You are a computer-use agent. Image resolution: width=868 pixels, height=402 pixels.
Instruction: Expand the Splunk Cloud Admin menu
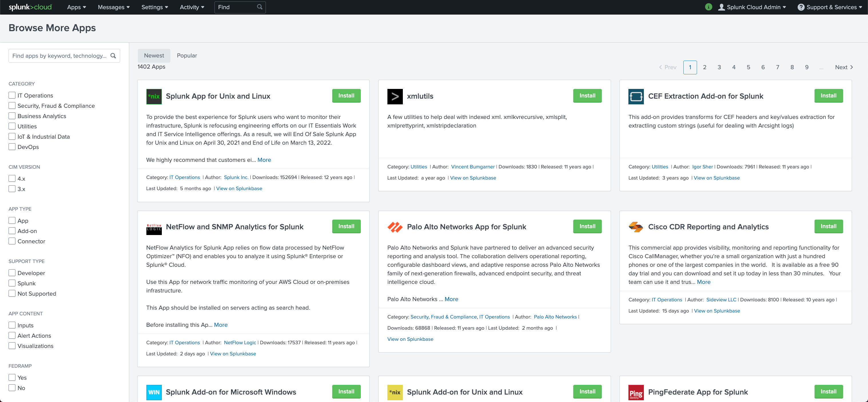[752, 7]
